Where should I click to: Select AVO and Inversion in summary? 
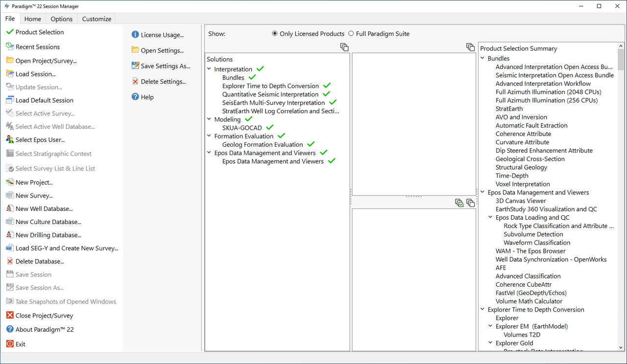pyautogui.click(x=521, y=117)
